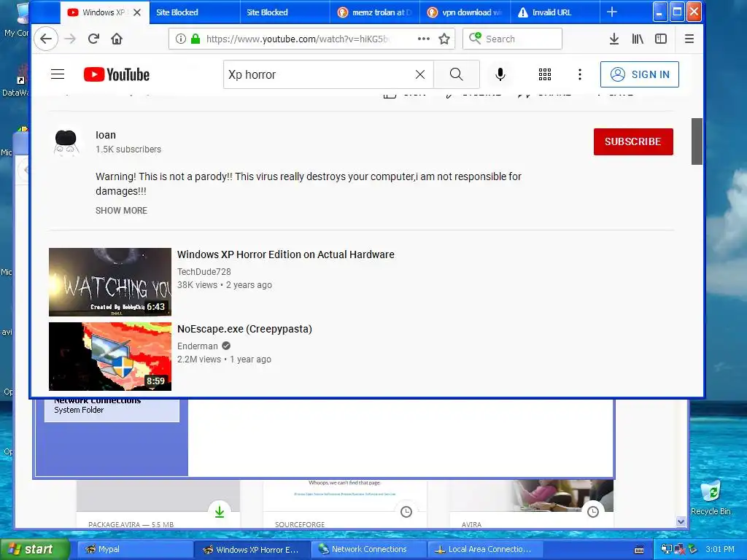Switch to Local Area Connection taskbar button
The width and height of the screenshot is (747, 560).
click(x=485, y=550)
